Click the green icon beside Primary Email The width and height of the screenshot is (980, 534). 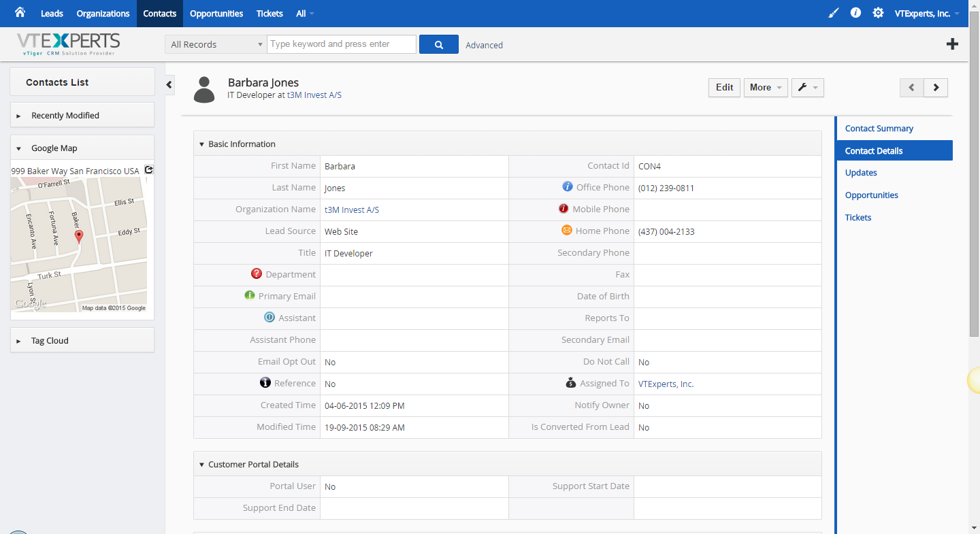click(x=250, y=295)
